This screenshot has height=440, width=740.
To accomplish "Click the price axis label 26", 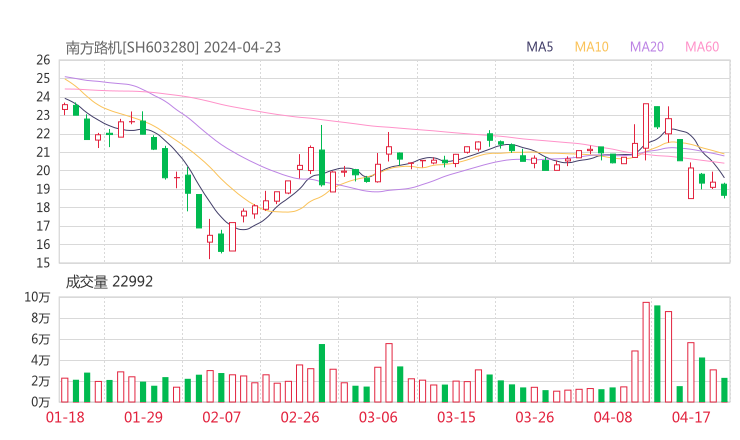I will point(43,60).
